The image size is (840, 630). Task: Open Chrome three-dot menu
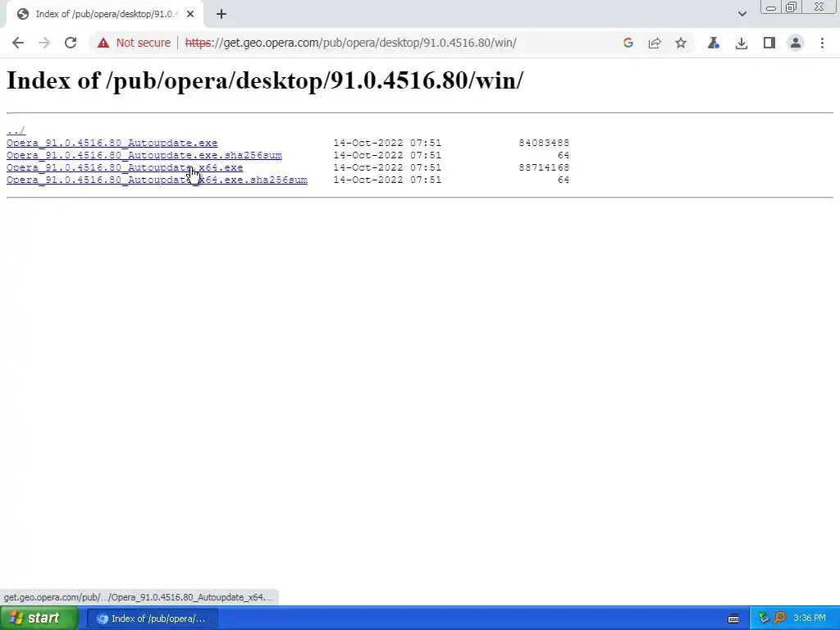coord(822,43)
